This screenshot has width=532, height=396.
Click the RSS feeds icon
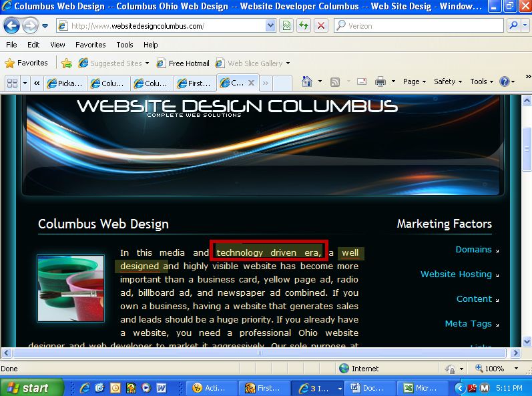coord(335,81)
